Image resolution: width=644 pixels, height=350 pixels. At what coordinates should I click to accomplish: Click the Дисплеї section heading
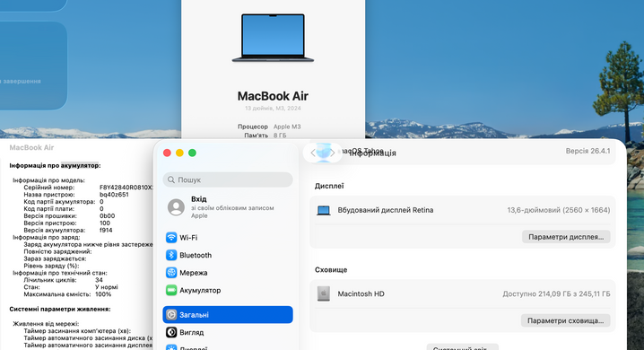(329, 186)
